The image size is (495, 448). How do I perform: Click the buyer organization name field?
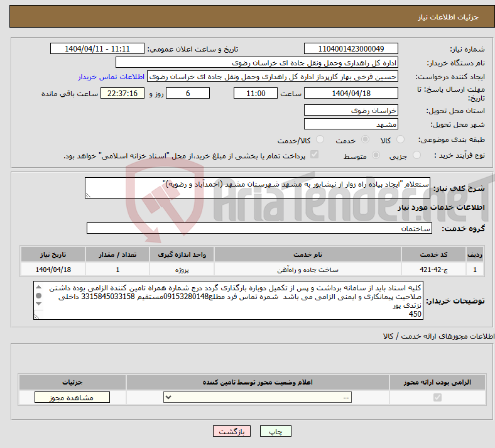point(257,62)
